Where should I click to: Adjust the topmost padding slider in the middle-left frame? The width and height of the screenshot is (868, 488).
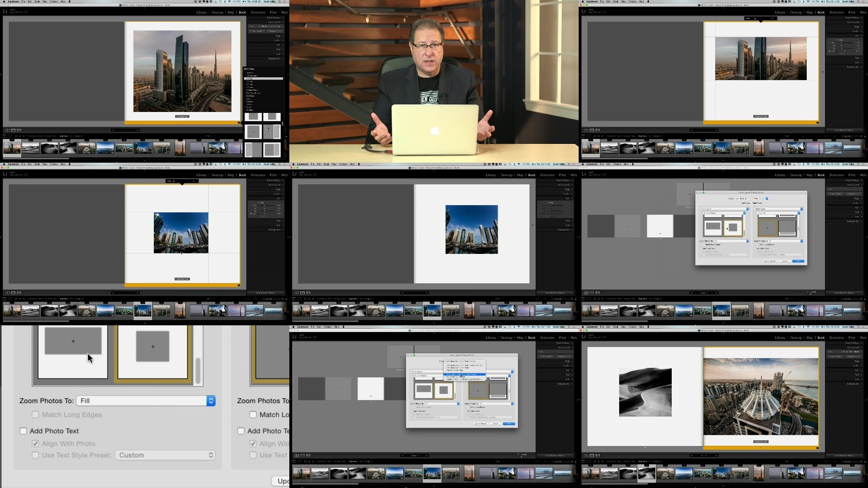pos(266,205)
